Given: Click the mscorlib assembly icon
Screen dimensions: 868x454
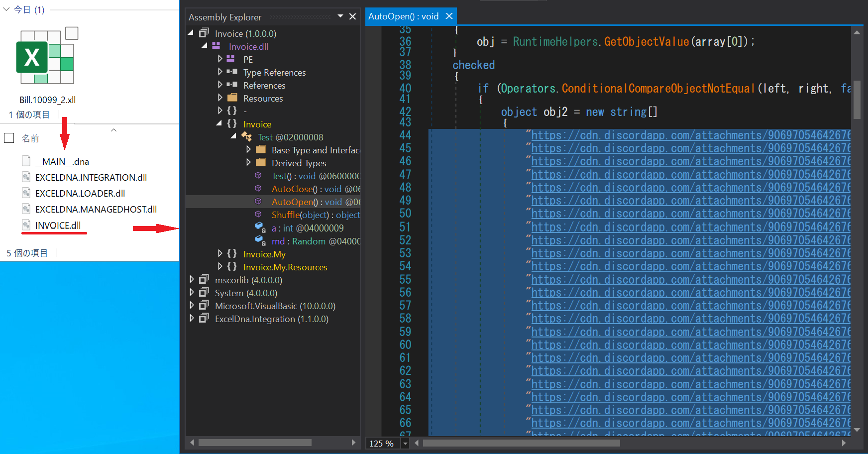Looking at the screenshot, I should (204, 279).
